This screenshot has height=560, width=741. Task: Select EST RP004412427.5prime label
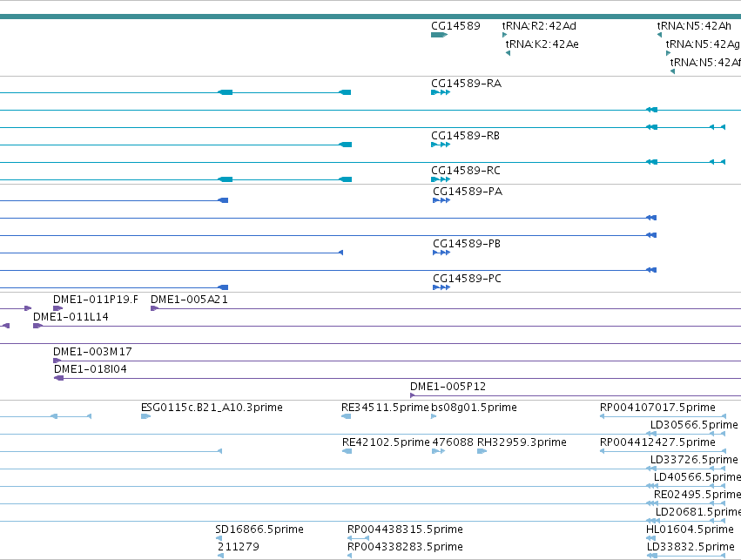[657, 442]
